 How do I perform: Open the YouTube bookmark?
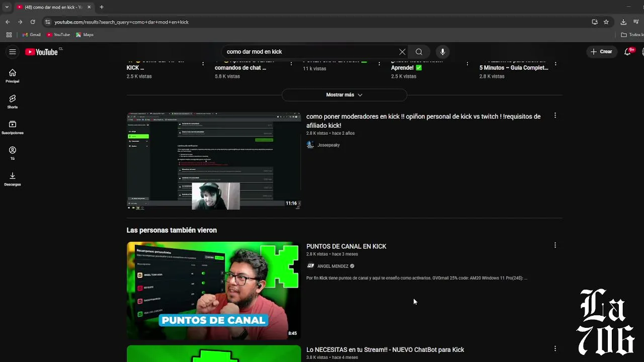[x=58, y=35]
